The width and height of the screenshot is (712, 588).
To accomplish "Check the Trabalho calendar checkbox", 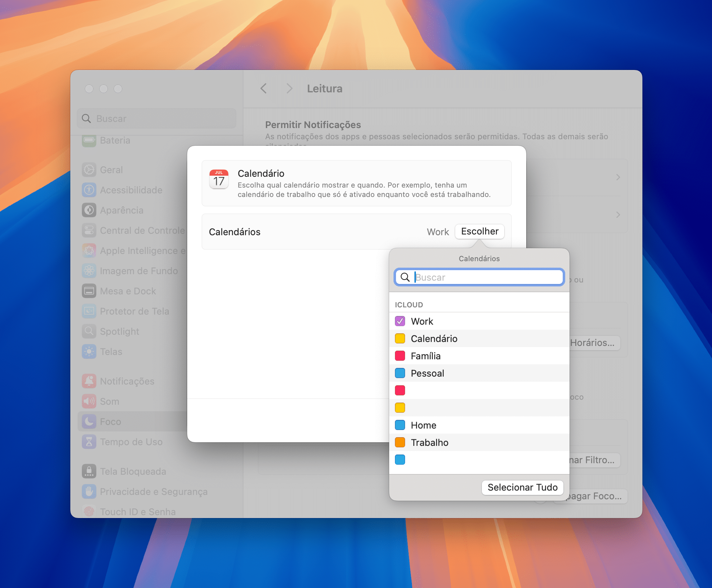I will click(400, 442).
